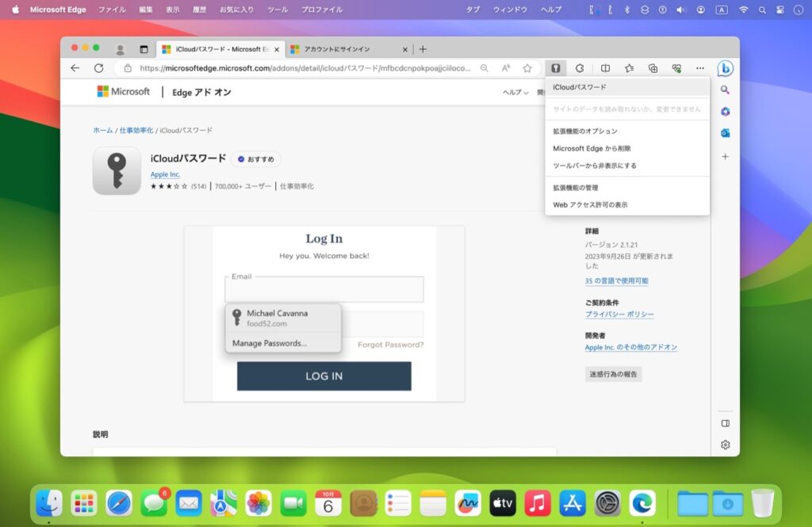Viewport: 812px width, 527px height.
Task: Open Microsoft Edge from the Dock
Action: pos(642,502)
